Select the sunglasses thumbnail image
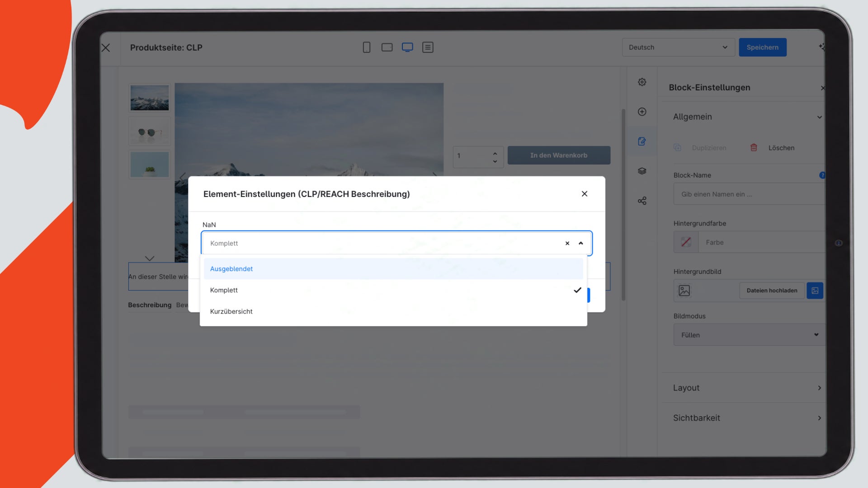The image size is (868, 488). point(150,131)
